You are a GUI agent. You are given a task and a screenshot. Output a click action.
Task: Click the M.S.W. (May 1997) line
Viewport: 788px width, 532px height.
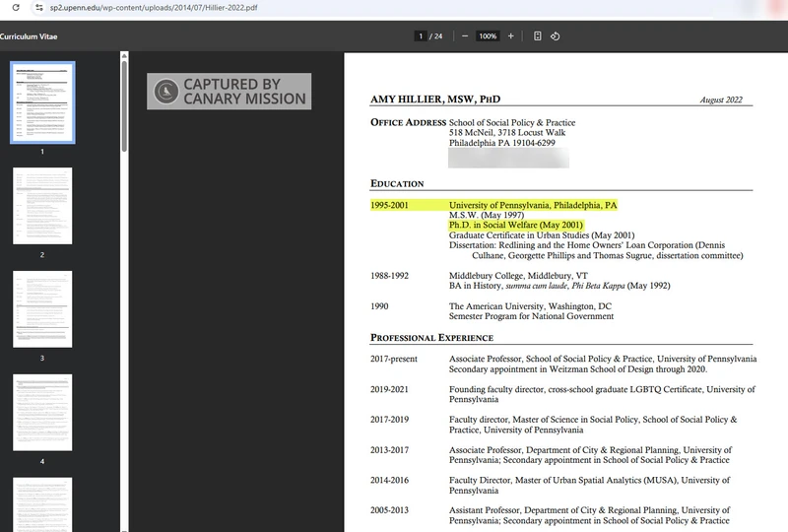tap(487, 215)
